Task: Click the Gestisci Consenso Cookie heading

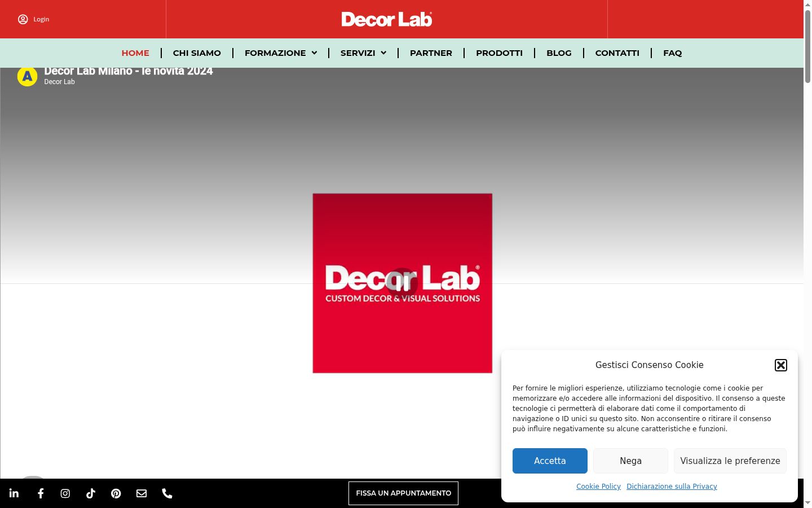Action: pyautogui.click(x=650, y=365)
